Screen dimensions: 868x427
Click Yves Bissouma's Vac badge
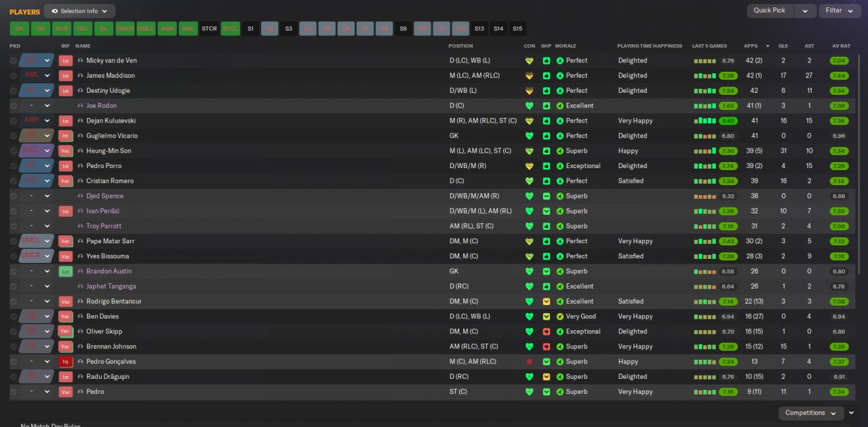tap(66, 256)
